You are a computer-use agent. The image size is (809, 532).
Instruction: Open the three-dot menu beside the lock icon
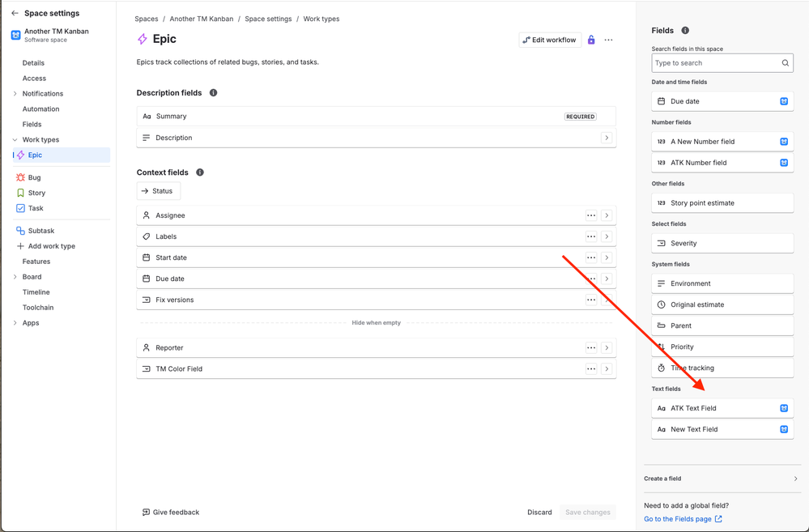[x=609, y=40]
